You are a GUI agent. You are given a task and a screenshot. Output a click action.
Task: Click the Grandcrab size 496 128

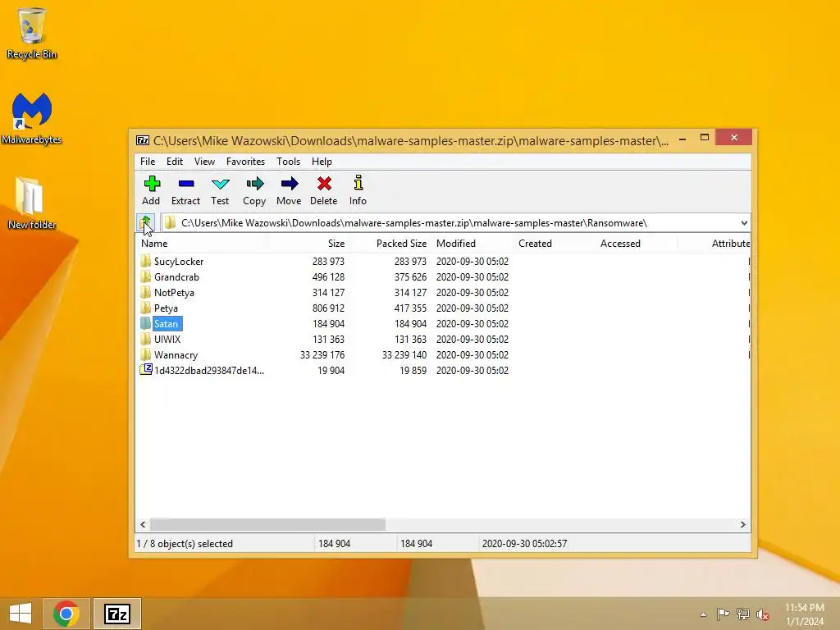tap(328, 277)
